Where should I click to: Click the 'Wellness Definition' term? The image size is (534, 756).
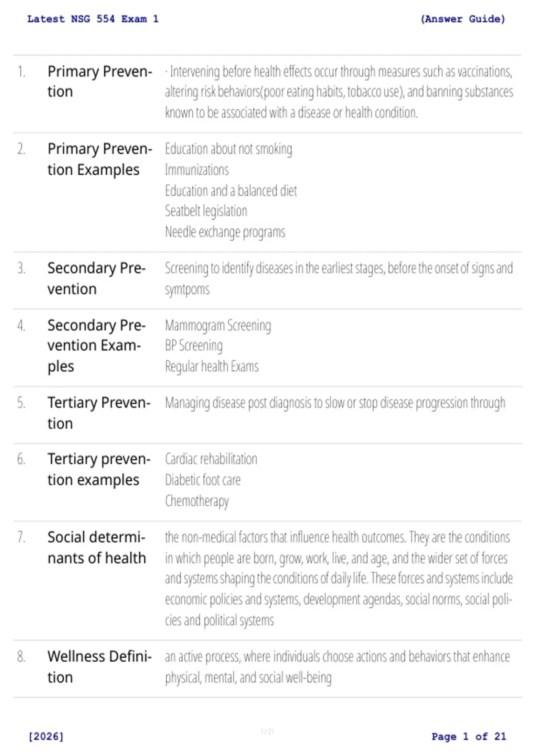tap(100, 667)
